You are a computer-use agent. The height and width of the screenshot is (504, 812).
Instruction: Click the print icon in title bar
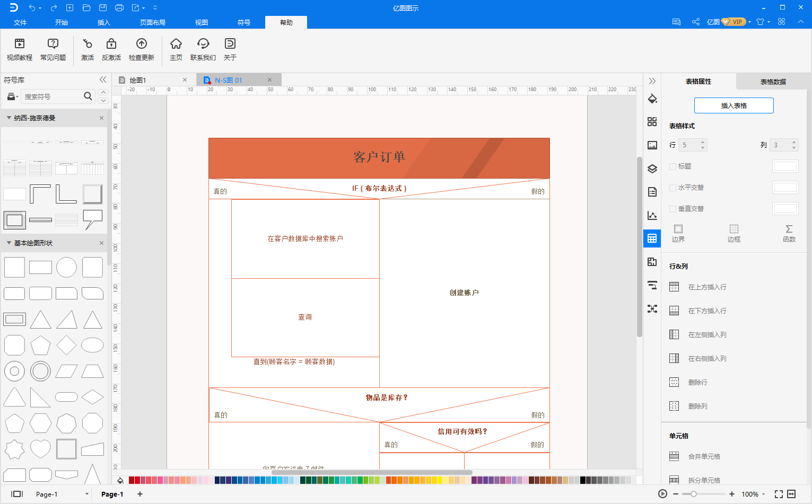coord(119,7)
